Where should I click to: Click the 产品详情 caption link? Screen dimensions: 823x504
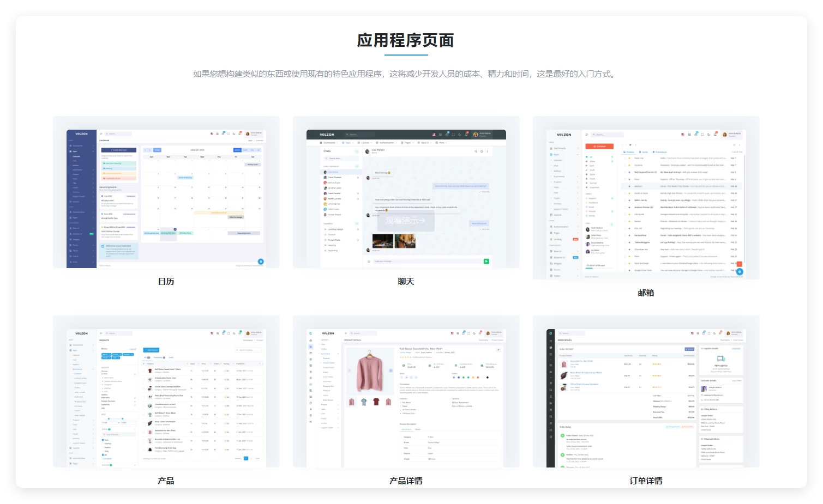406,481
